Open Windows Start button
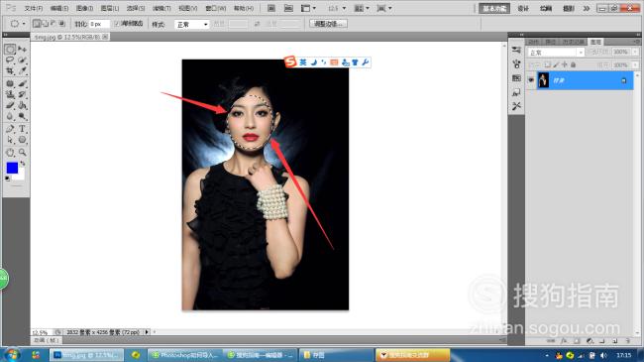The width and height of the screenshot is (644, 362). pos(11,355)
